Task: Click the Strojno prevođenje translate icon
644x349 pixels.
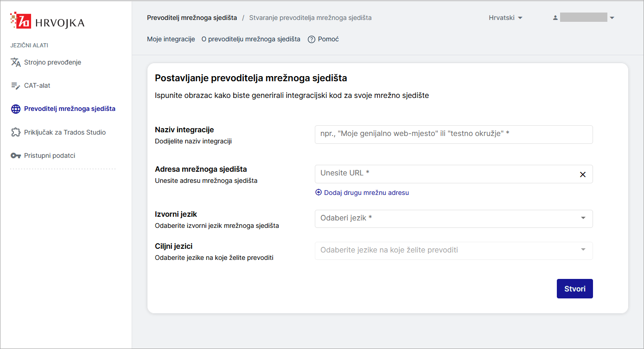Action: [x=16, y=62]
